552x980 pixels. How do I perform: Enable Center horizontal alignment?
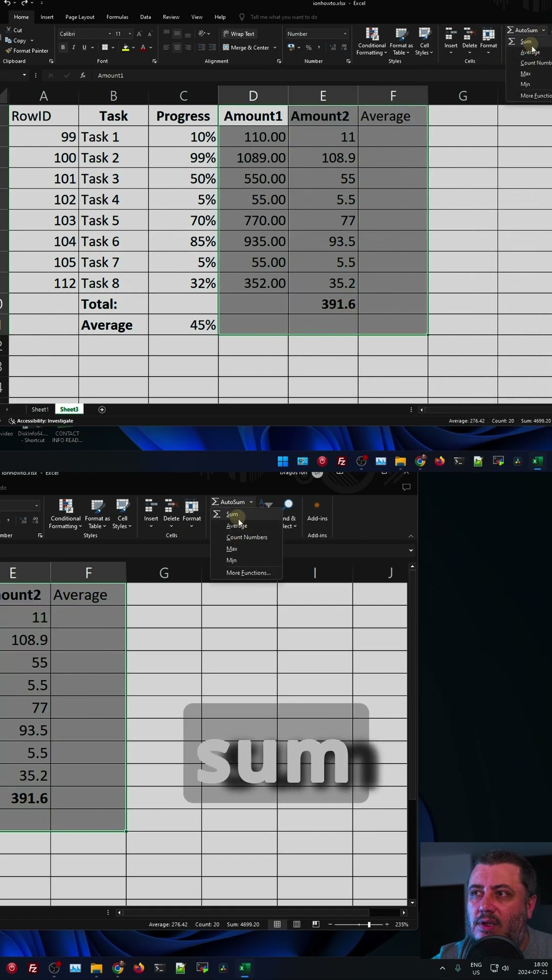pyautogui.click(x=177, y=48)
